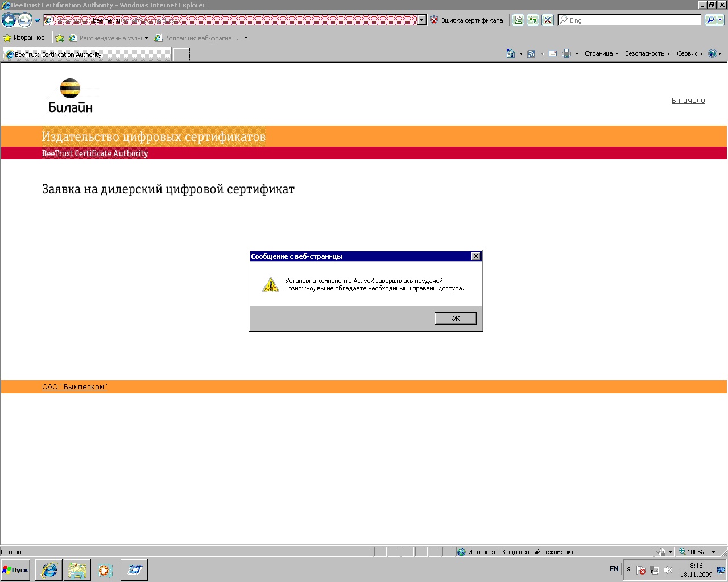Open the Рекомендуемые узлы favorites link
728x582 pixels.
[108, 38]
